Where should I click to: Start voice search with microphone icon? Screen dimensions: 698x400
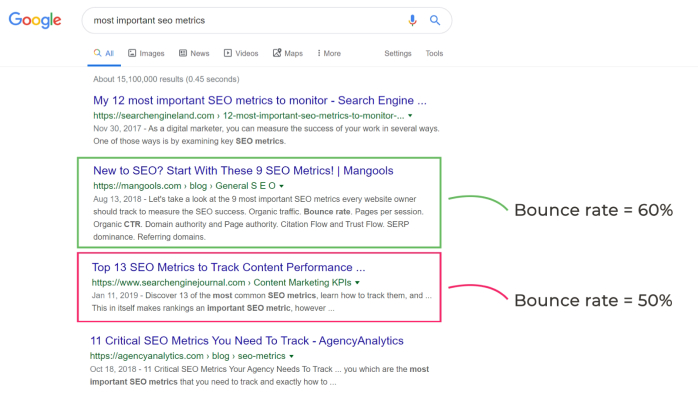point(412,20)
